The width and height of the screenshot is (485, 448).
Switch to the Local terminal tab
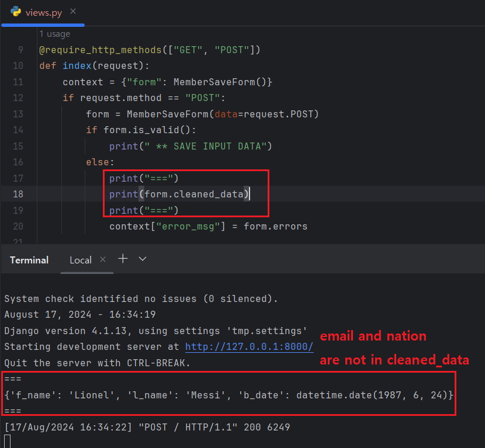coord(81,260)
